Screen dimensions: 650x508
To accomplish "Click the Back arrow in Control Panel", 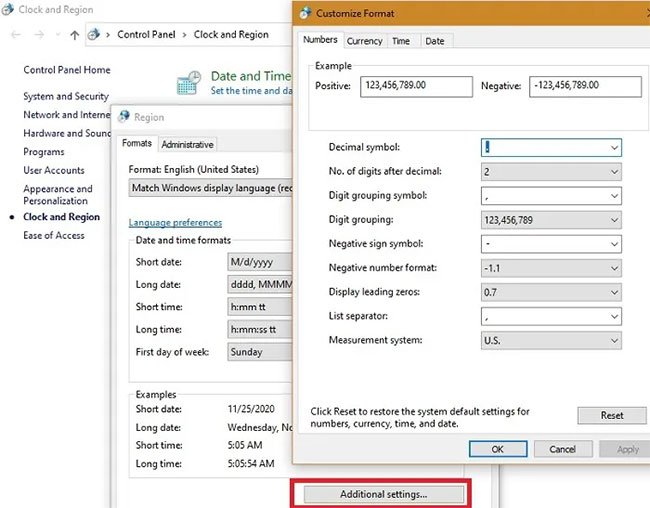I will (x=16, y=35).
